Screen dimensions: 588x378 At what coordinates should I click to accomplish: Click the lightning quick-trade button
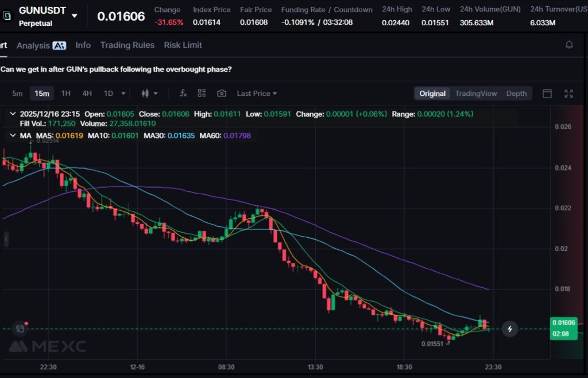pos(510,329)
